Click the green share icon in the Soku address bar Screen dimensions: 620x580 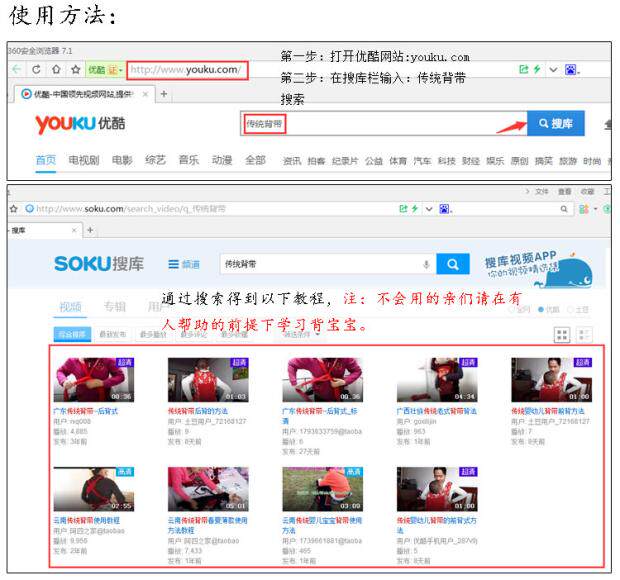(403, 209)
